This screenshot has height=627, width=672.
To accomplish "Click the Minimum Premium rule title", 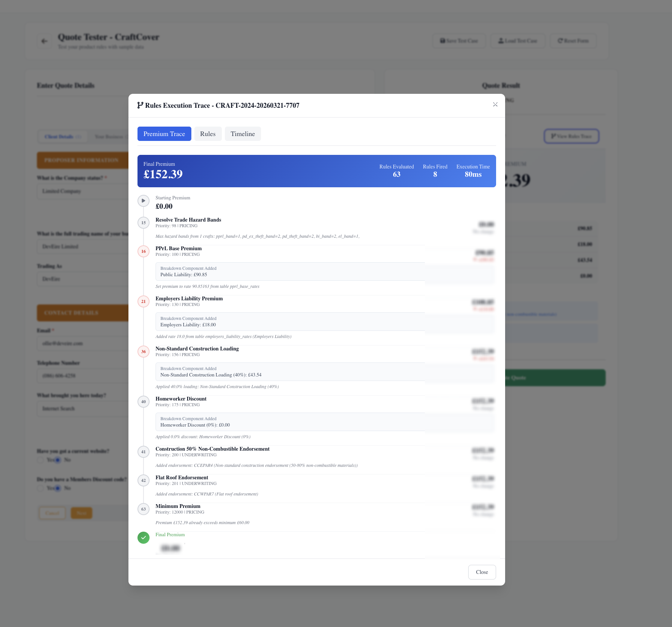I will (178, 506).
